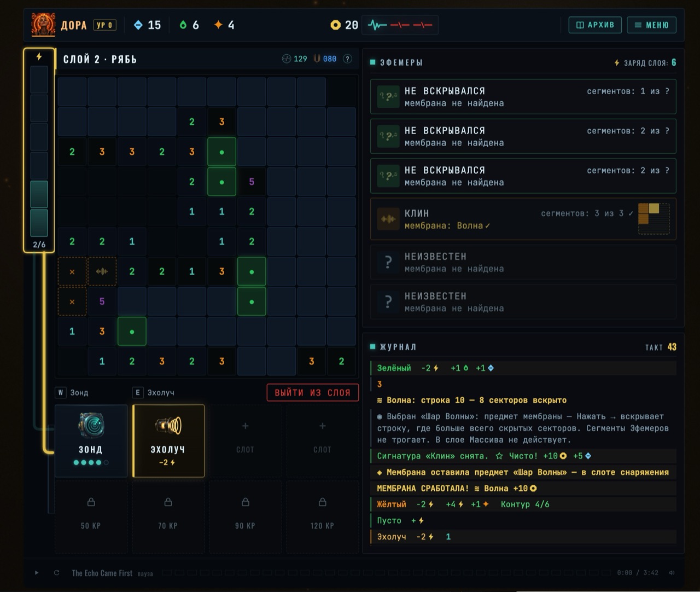Select the Эхолуч equipment slot

pos(168,441)
